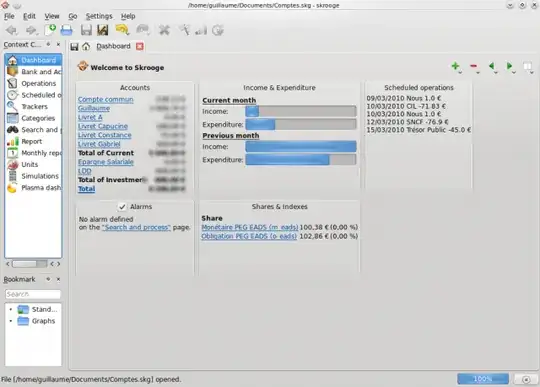Click the blue Print icon in toolbar
The width and height of the screenshot is (540, 387).
click(x=66, y=30)
